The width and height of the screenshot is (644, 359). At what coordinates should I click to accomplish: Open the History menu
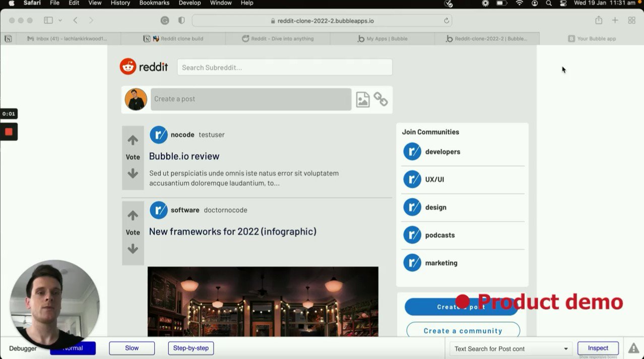tap(120, 3)
